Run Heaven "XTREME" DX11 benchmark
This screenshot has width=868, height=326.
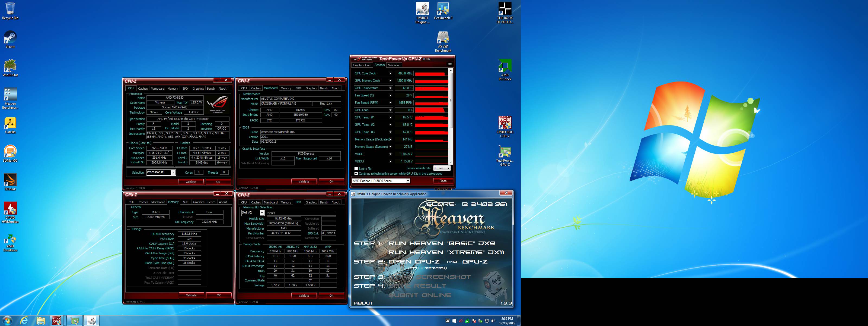coord(446,252)
